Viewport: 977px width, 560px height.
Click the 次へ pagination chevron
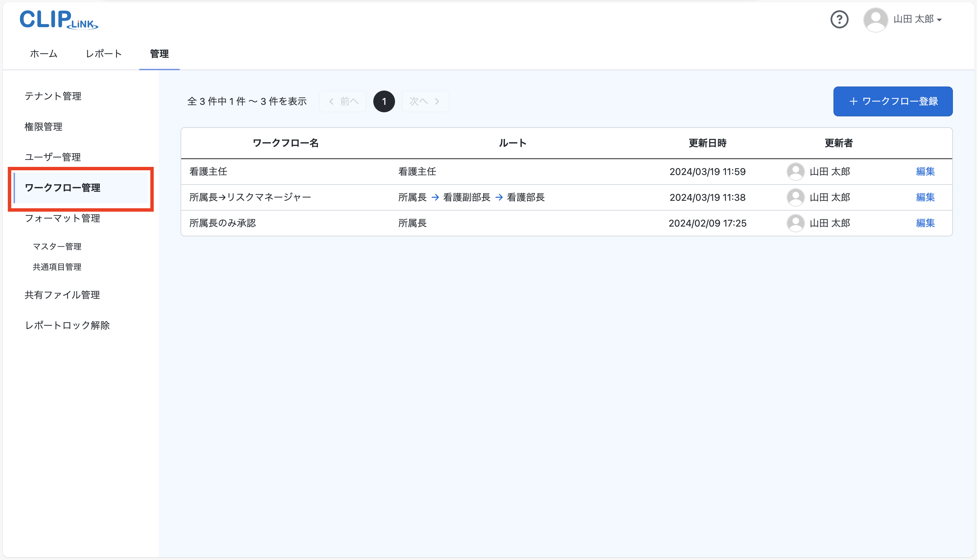pos(437,101)
